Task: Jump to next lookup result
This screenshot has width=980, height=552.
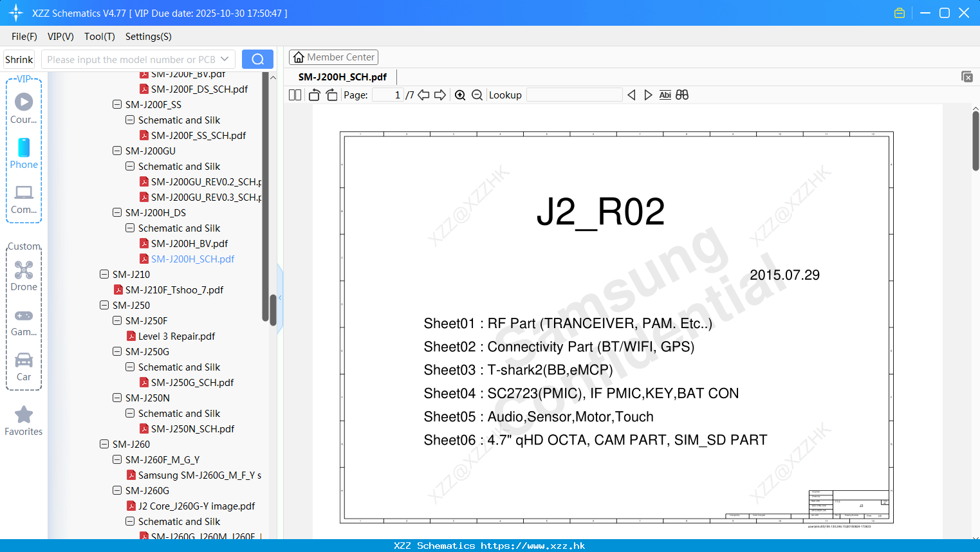Action: pyautogui.click(x=648, y=95)
